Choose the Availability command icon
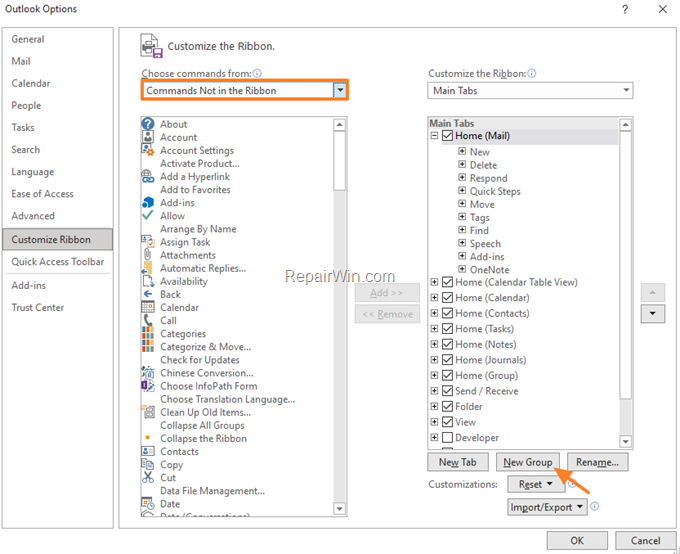Viewport: 680px width, 554px height. [148, 281]
